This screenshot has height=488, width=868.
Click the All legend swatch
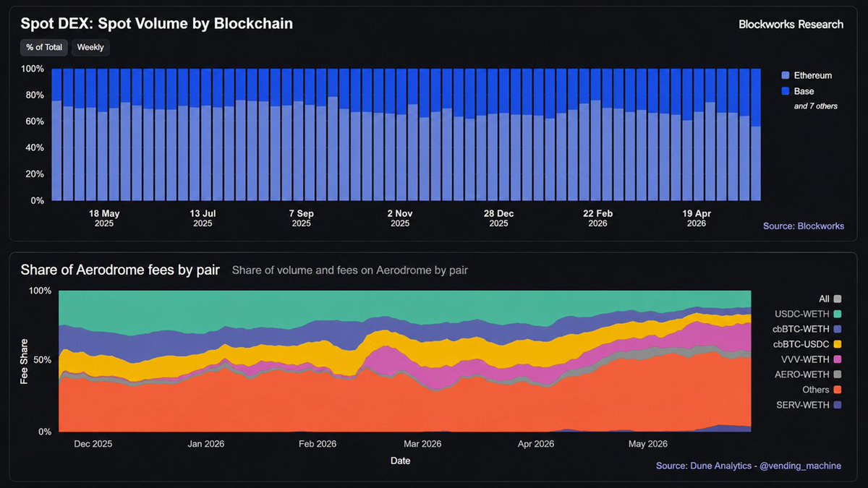pos(838,299)
